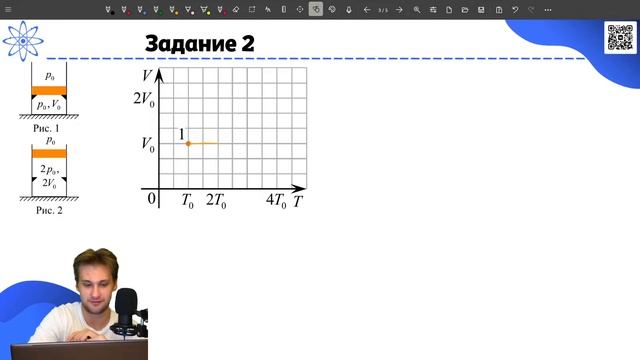640x360 pixels.
Task: Select the crimson pen tool
Action: click(x=222, y=10)
